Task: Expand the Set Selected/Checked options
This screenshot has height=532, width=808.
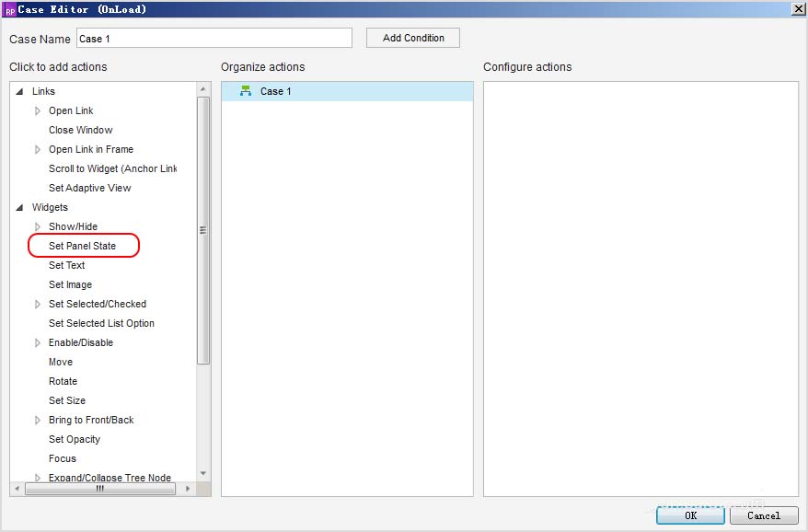Action: click(38, 304)
